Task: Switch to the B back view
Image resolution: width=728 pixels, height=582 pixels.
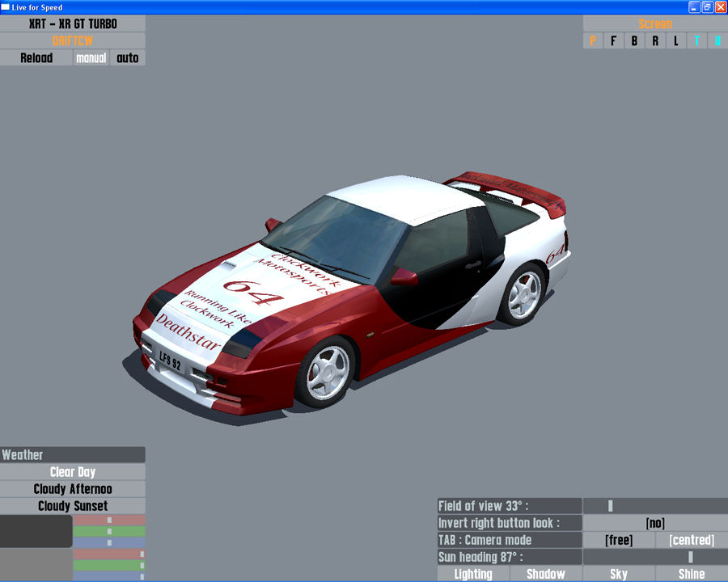Action: coord(634,41)
